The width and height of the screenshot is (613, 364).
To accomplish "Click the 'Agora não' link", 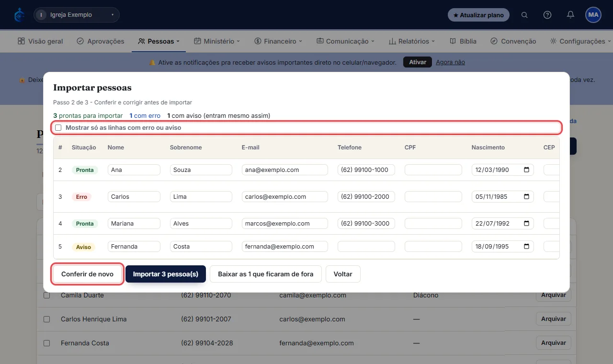I will pyautogui.click(x=450, y=62).
